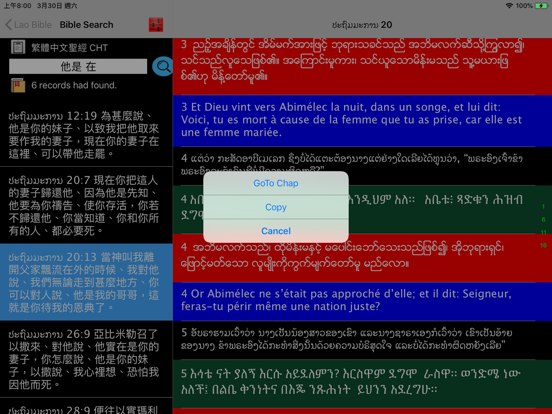Viewport: 552px width, 414px height.
Task: Choose GoTo Chap in the popup
Action: [x=276, y=183]
